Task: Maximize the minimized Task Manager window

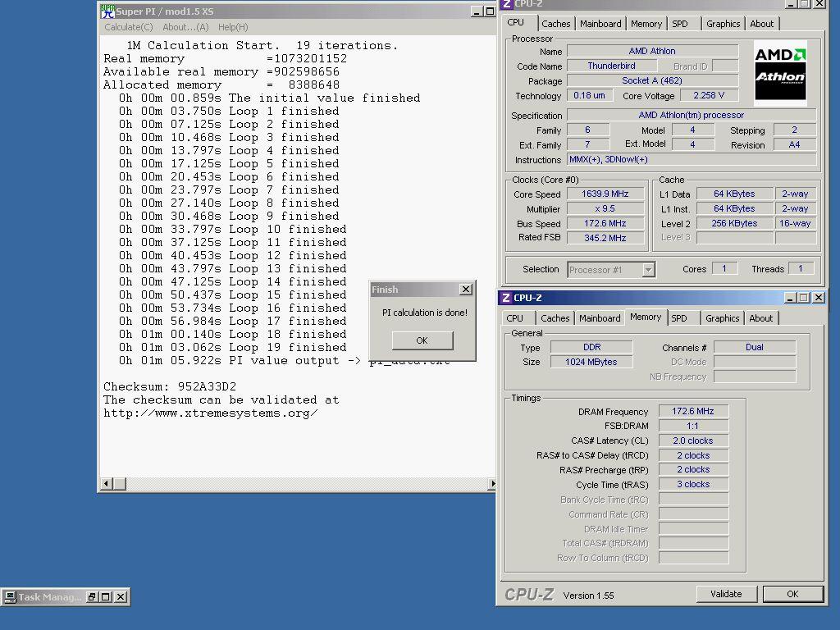Action: click(106, 597)
